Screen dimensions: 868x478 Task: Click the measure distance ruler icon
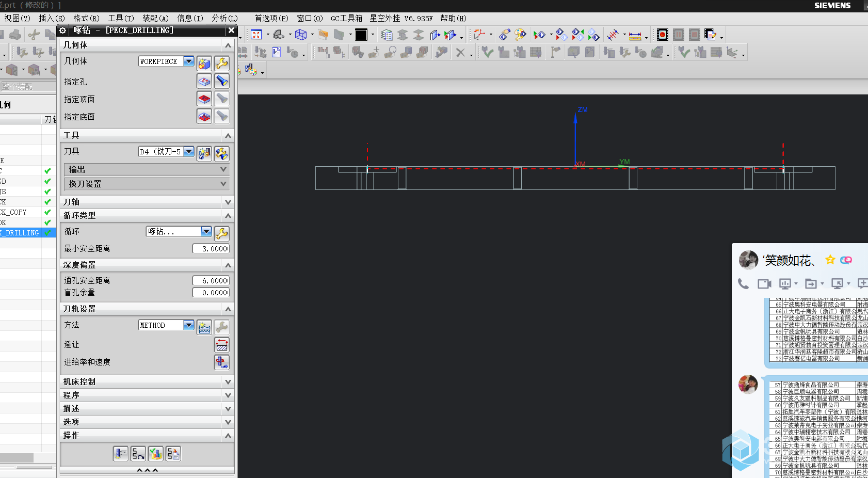pyautogui.click(x=635, y=35)
